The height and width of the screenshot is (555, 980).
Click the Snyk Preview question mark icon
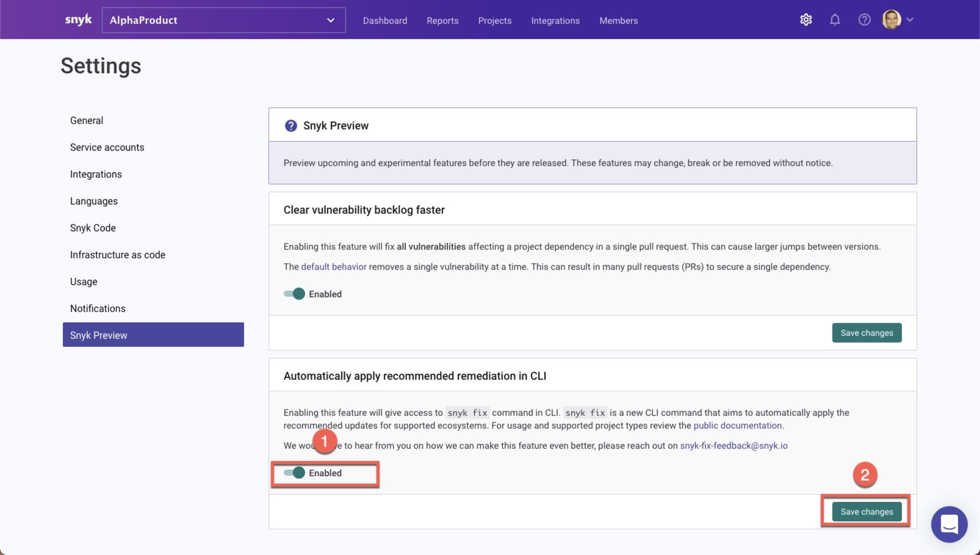coord(291,126)
